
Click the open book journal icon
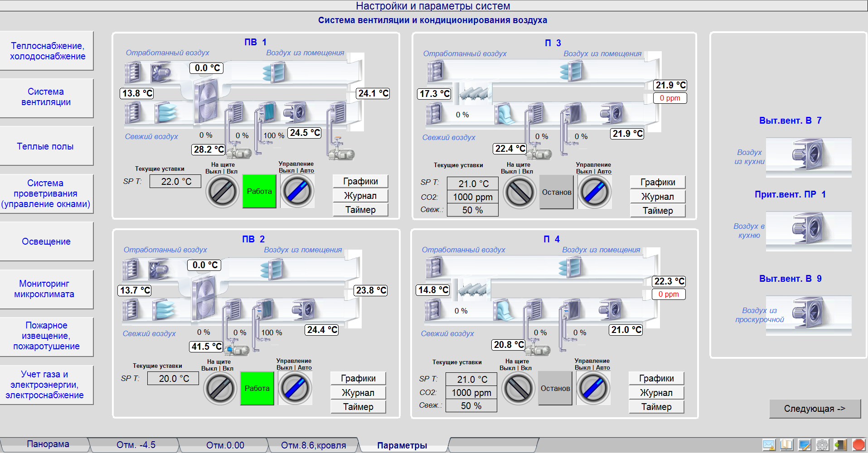click(x=786, y=445)
